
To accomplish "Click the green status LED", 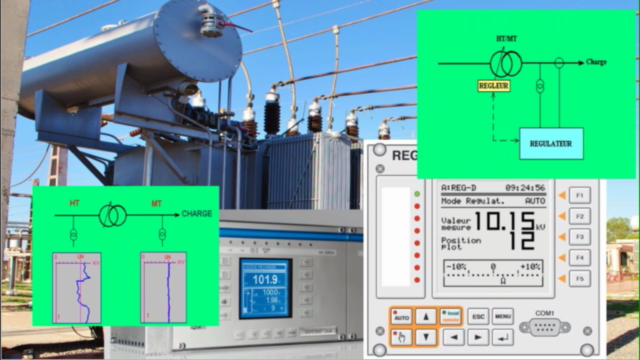I will [x=417, y=193].
